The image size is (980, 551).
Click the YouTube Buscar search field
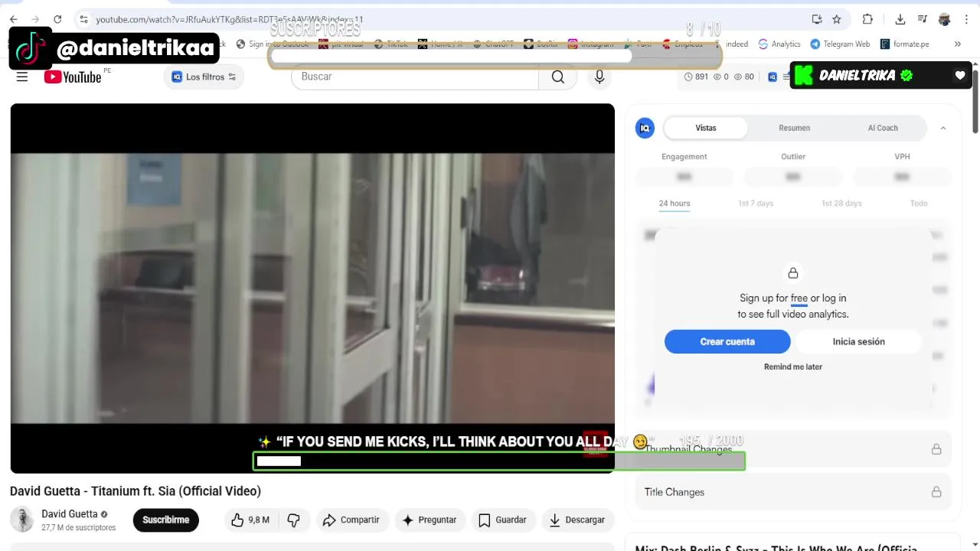[415, 77]
